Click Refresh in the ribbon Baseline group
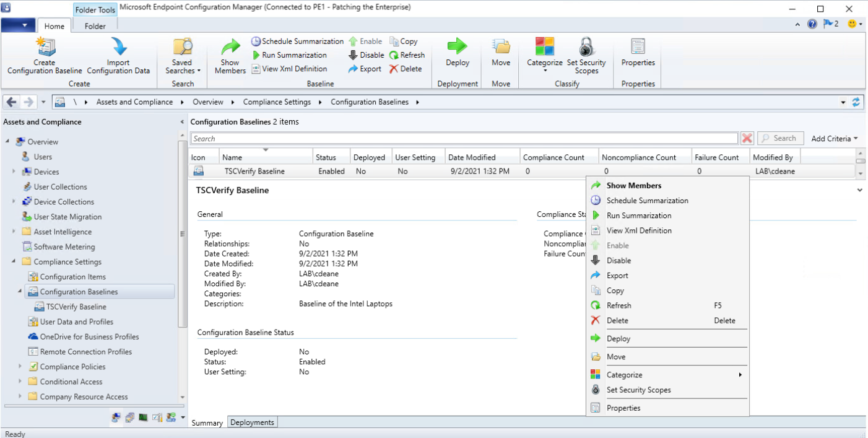 click(x=407, y=55)
